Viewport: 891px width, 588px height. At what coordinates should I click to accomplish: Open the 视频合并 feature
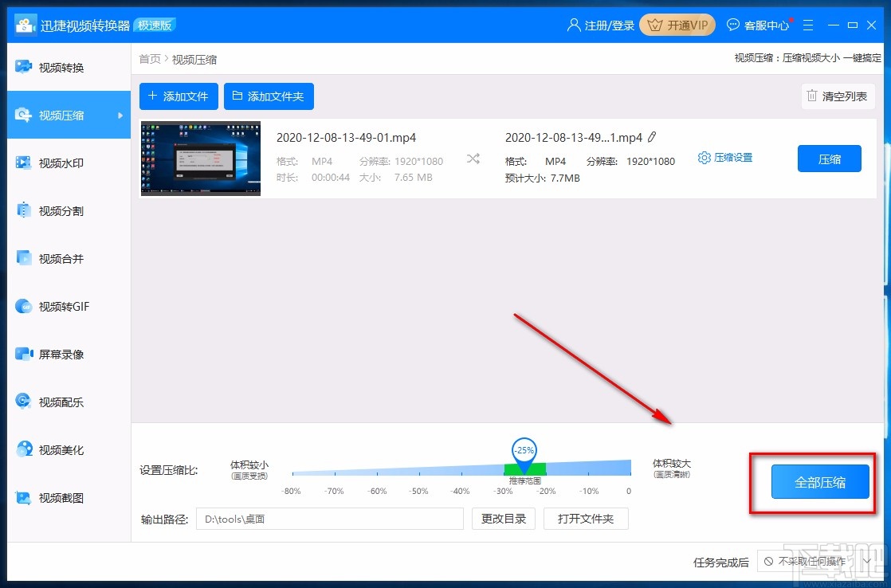[x=61, y=258]
